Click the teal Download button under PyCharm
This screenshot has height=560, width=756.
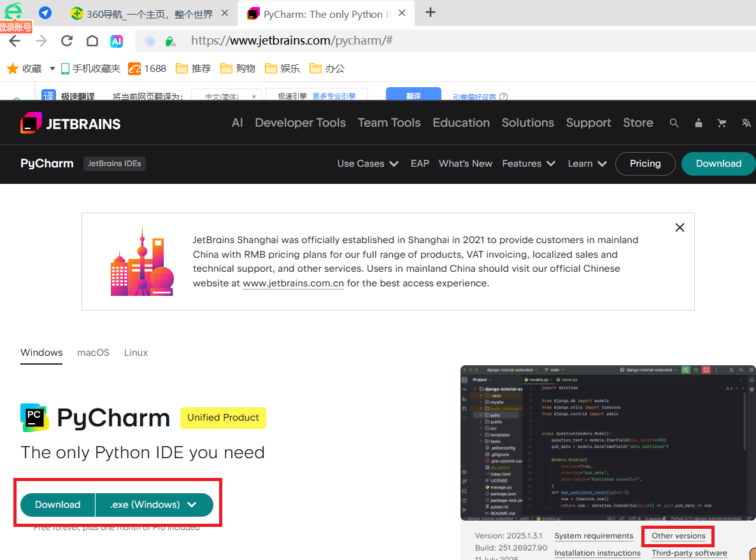[57, 505]
